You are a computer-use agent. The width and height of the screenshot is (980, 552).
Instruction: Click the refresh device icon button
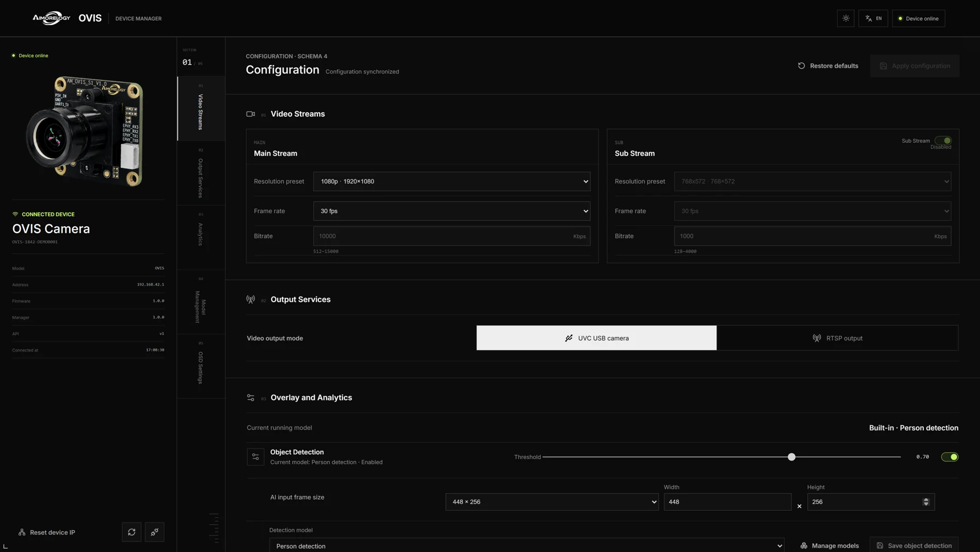tap(132, 532)
